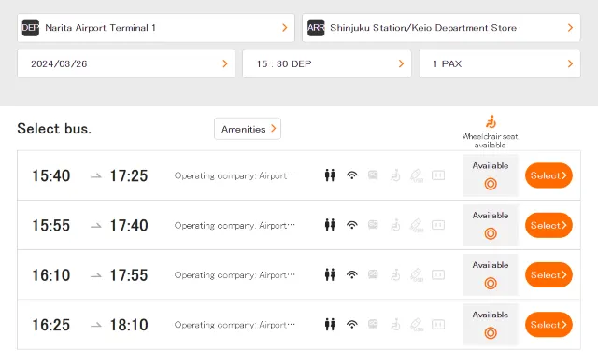
Task: Change arrival stop Shinjuku Station/Keio Department Store
Action: 441,28
